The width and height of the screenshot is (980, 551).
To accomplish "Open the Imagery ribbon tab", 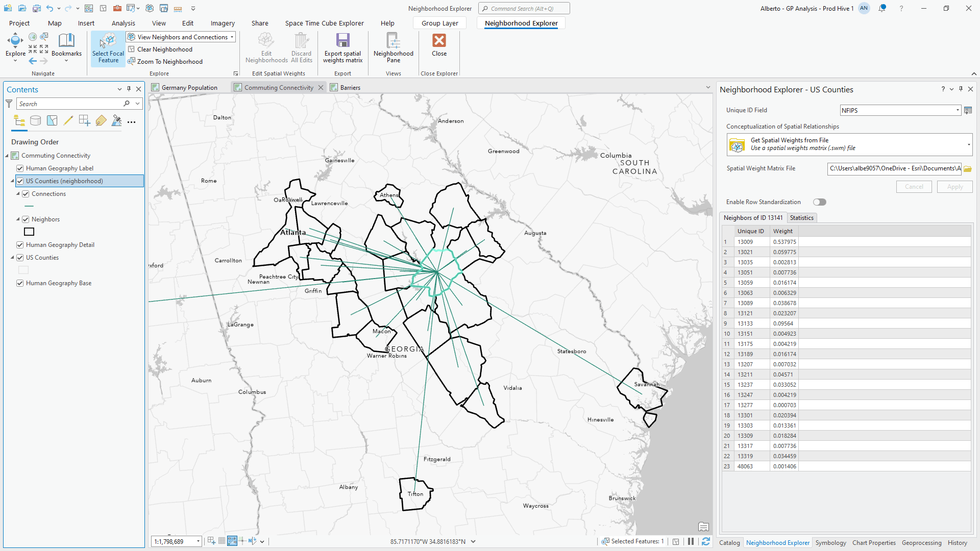I will [222, 23].
